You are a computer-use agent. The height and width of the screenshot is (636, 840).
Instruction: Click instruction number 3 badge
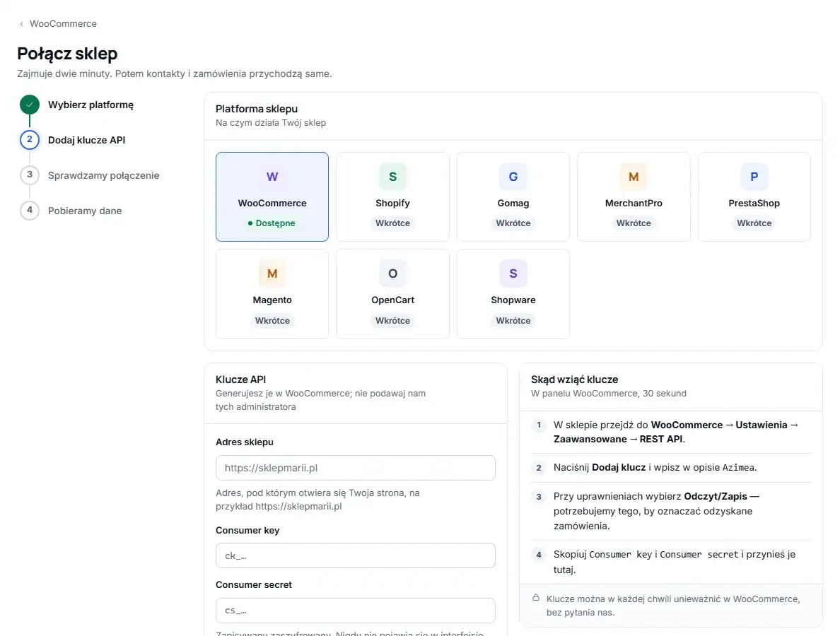[x=539, y=497]
